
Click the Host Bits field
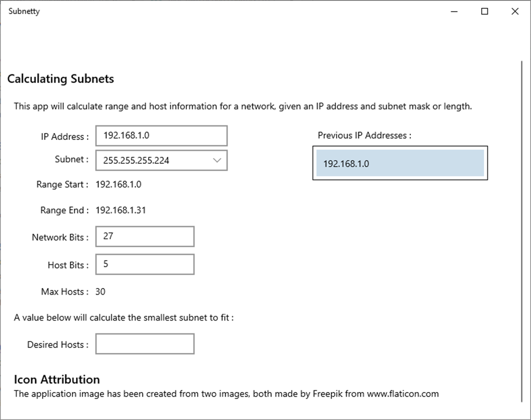coord(145,264)
